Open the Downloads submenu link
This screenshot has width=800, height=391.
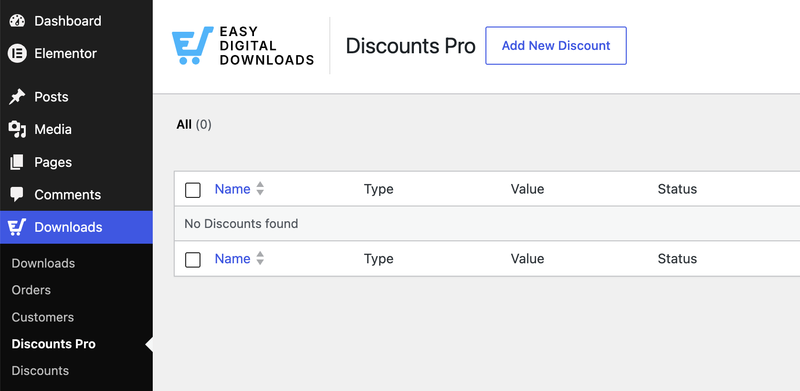(x=43, y=263)
